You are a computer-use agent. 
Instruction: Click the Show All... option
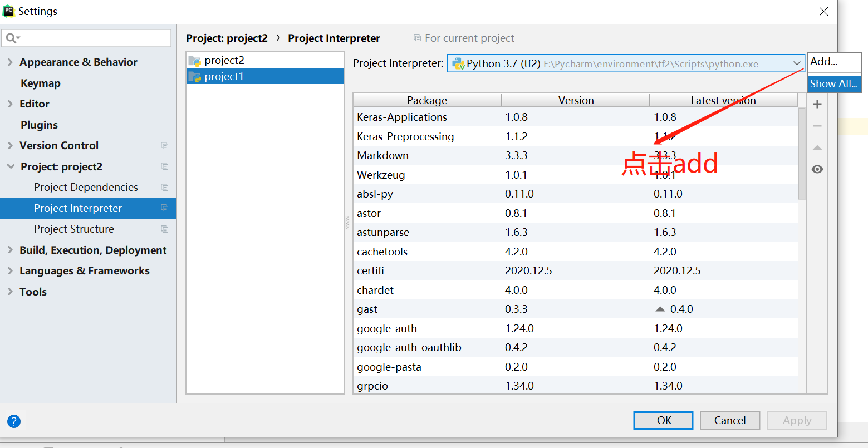click(x=834, y=83)
